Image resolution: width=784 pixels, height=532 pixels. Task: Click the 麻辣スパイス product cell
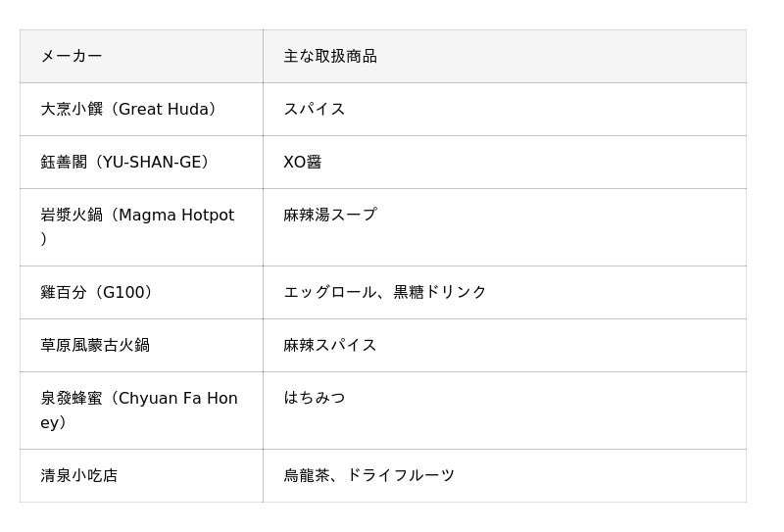505,346
